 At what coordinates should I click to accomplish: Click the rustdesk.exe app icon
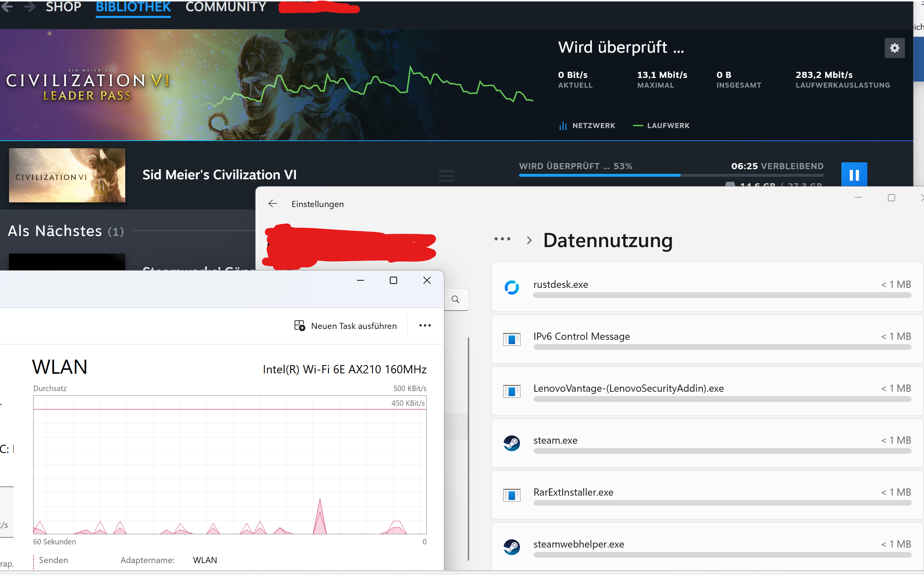tap(512, 287)
